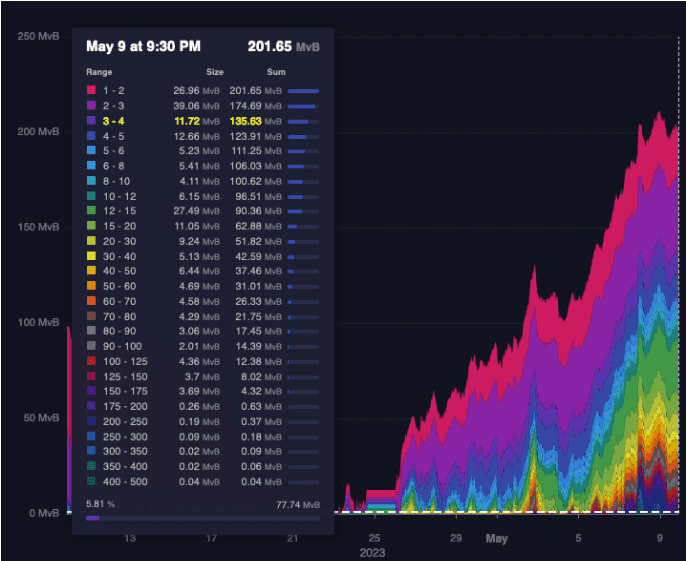Screen dimensions: 686x561
Task: Click the 5 - 6 range color swatch
Action: coord(91,151)
